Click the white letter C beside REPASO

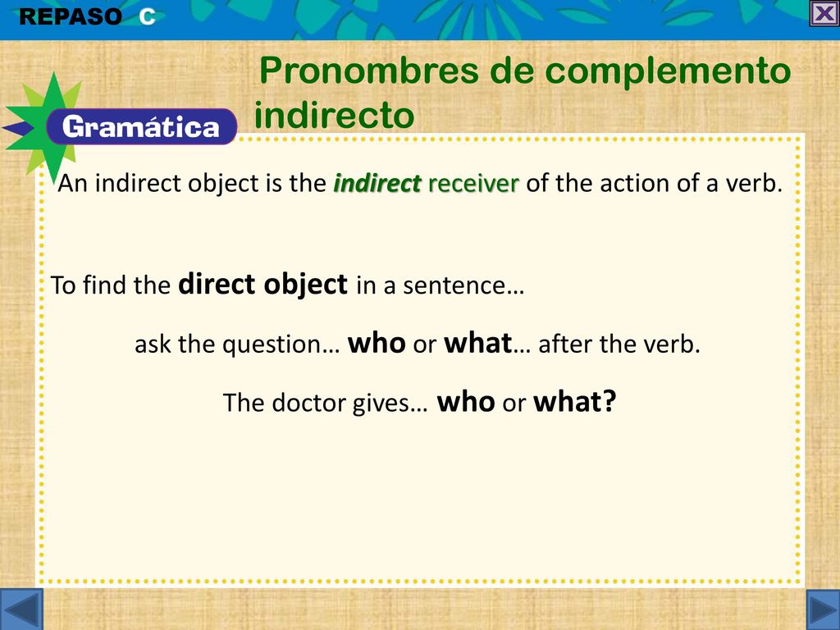(148, 17)
